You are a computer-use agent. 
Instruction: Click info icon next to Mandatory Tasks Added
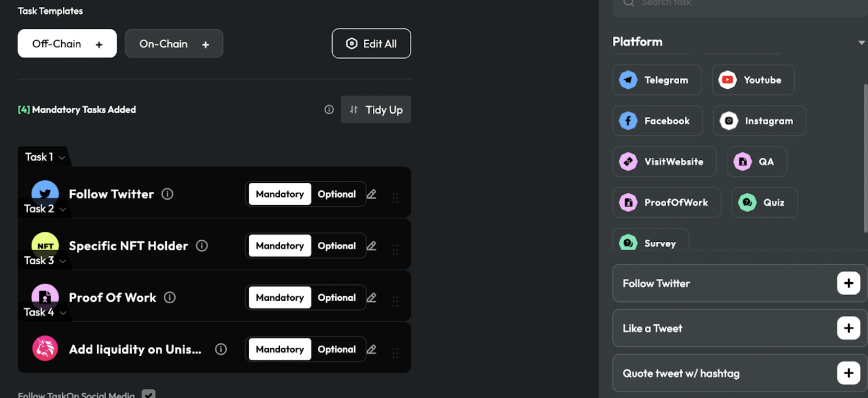tap(329, 110)
